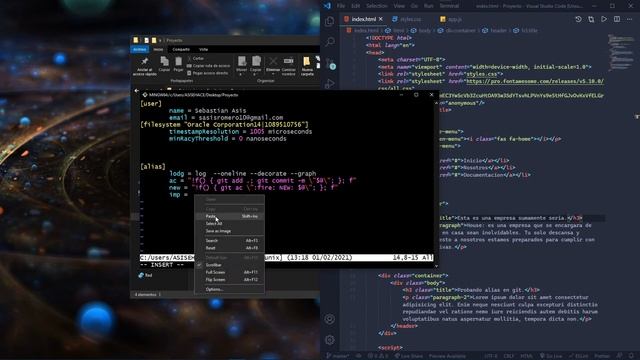
Task: Open the Go menu in VS Code
Action: [414, 6]
